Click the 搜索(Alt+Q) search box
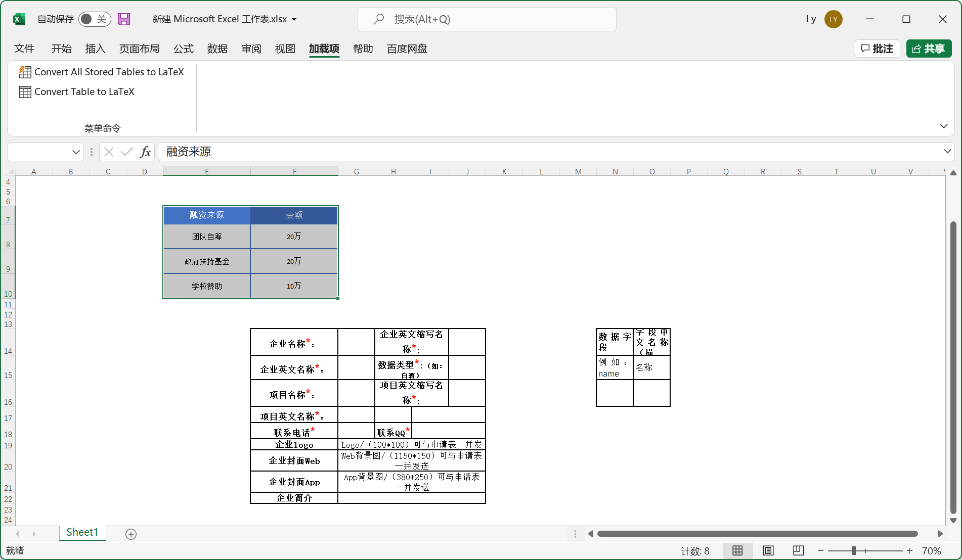 487,19
